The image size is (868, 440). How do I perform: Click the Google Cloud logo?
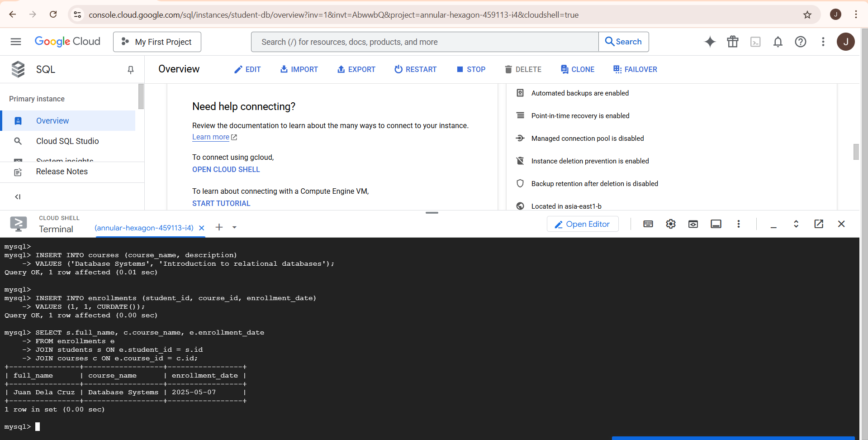tap(67, 41)
